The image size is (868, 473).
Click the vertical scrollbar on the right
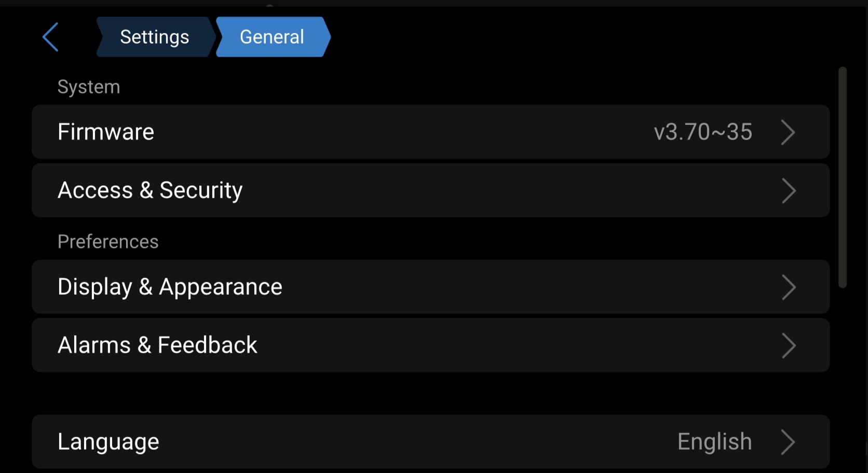[843, 177]
